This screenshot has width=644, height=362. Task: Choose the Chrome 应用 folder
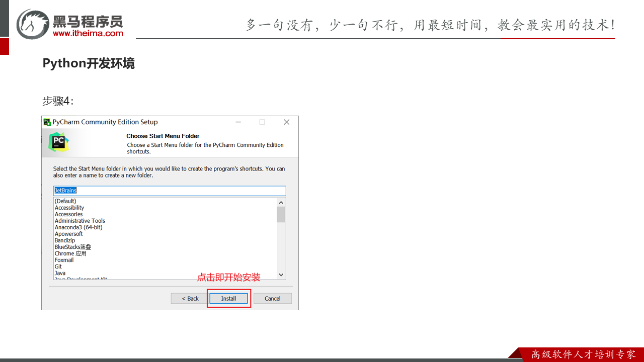click(70, 253)
